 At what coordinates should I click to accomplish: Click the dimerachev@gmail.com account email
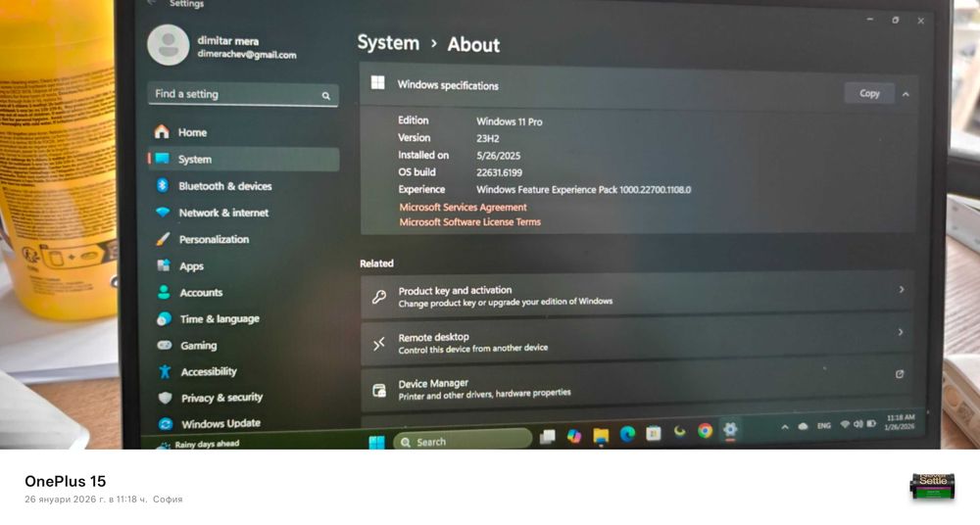(x=247, y=55)
